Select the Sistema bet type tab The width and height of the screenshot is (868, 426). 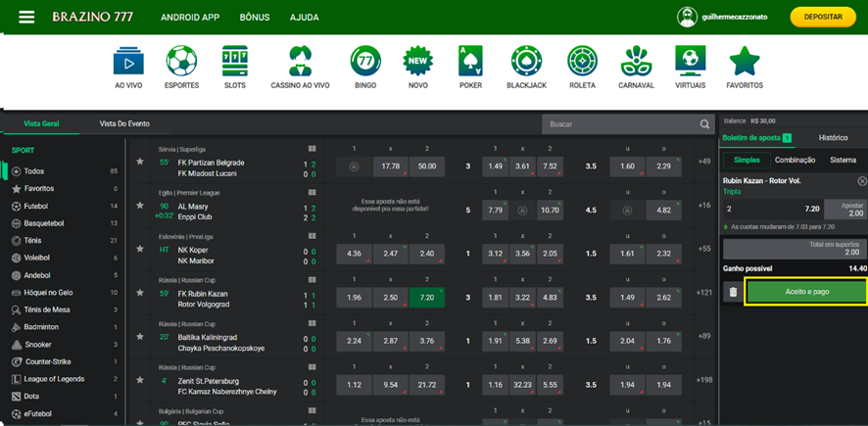[843, 160]
